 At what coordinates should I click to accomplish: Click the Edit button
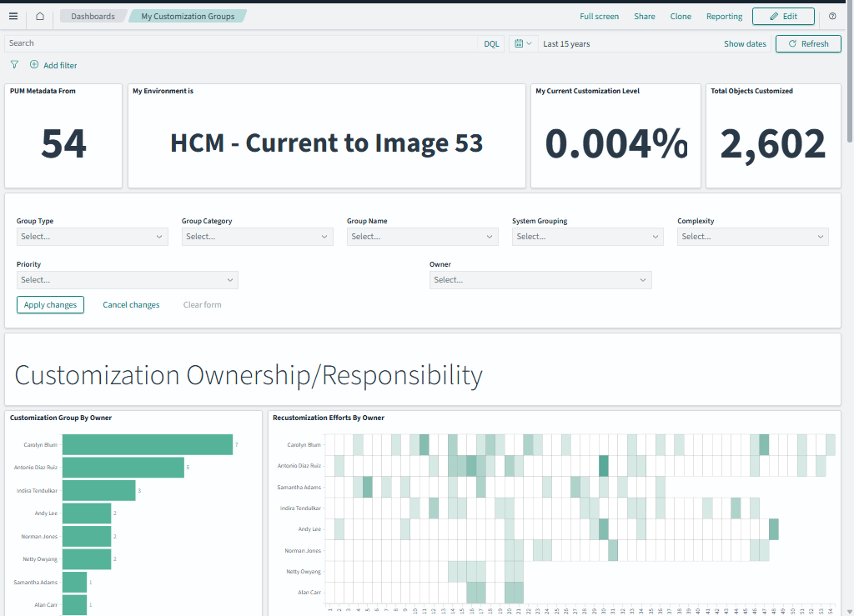pos(783,17)
